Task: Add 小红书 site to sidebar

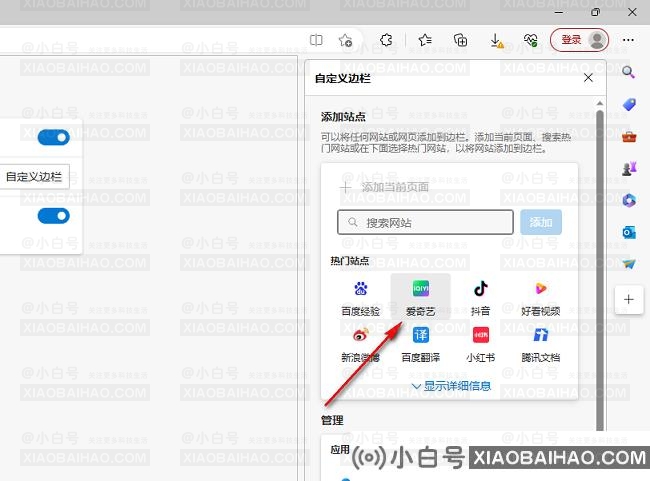Action: (x=480, y=344)
